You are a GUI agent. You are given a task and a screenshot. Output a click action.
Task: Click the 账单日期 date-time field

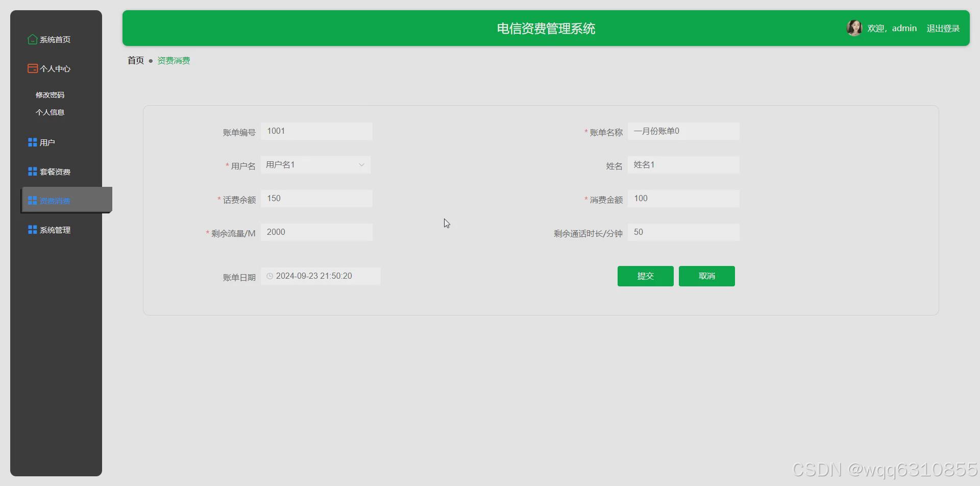[x=321, y=276]
